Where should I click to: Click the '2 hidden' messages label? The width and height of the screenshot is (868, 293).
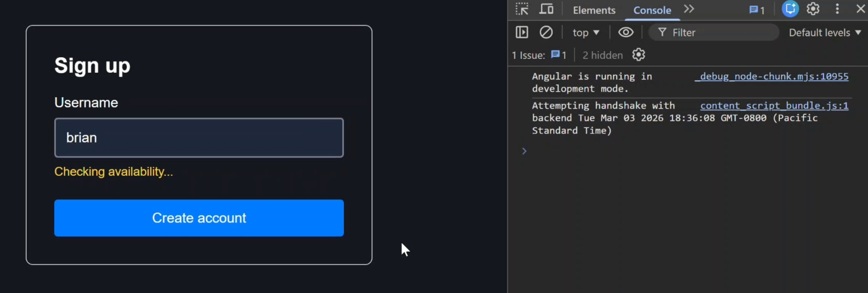click(x=603, y=55)
